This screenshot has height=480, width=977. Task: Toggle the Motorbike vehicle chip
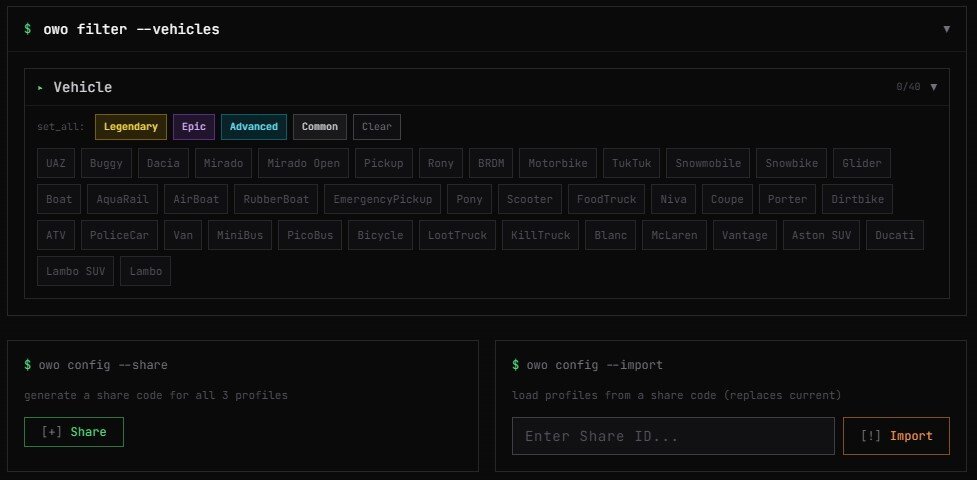pos(558,163)
